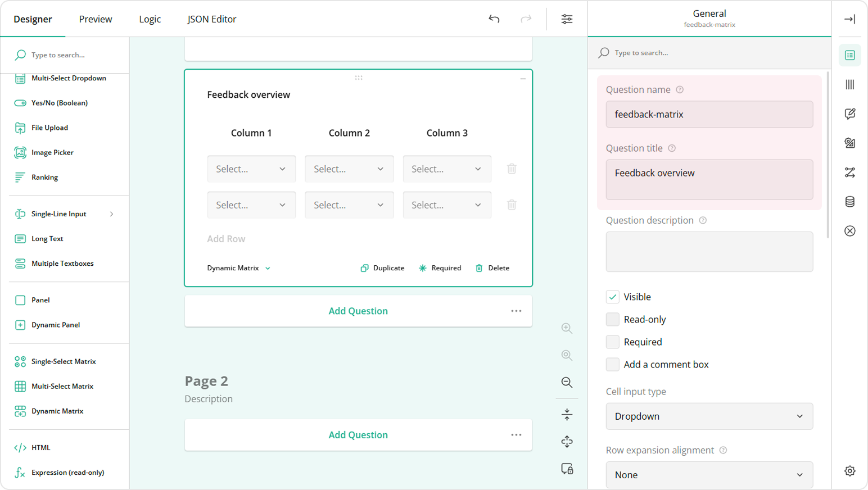Click Add Question on Page 2
Image resolution: width=868 pixels, height=490 pixels.
pos(358,434)
